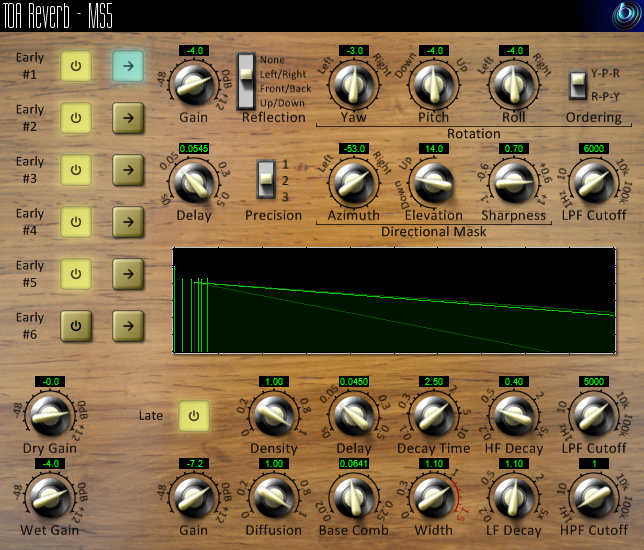Viewport: 644px width, 550px height.
Task: Click the early reflection Gain knob
Action: coord(193,85)
